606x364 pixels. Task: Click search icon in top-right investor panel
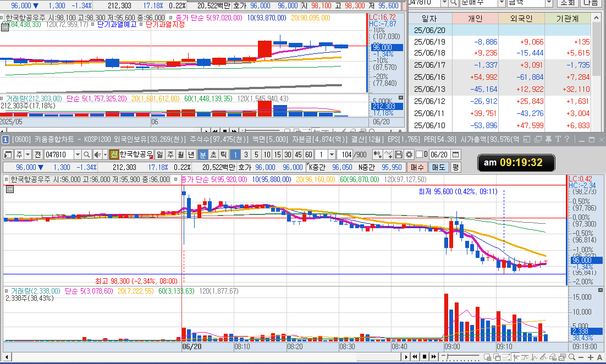(x=453, y=3)
